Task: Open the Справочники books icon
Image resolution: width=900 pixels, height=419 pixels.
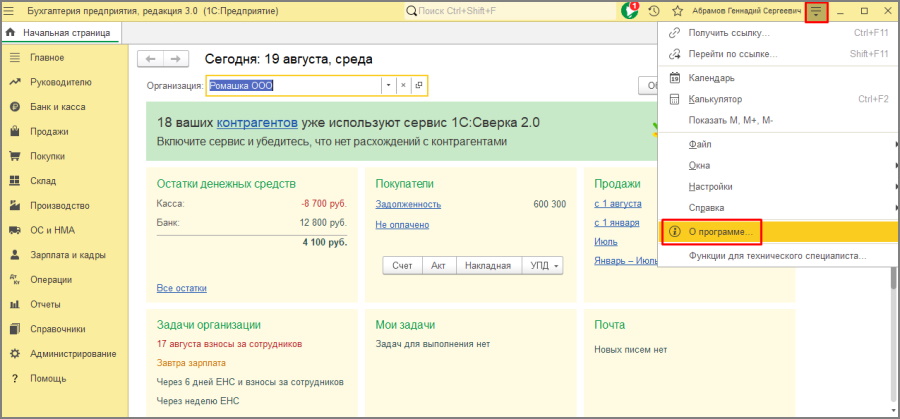Action: [15, 329]
